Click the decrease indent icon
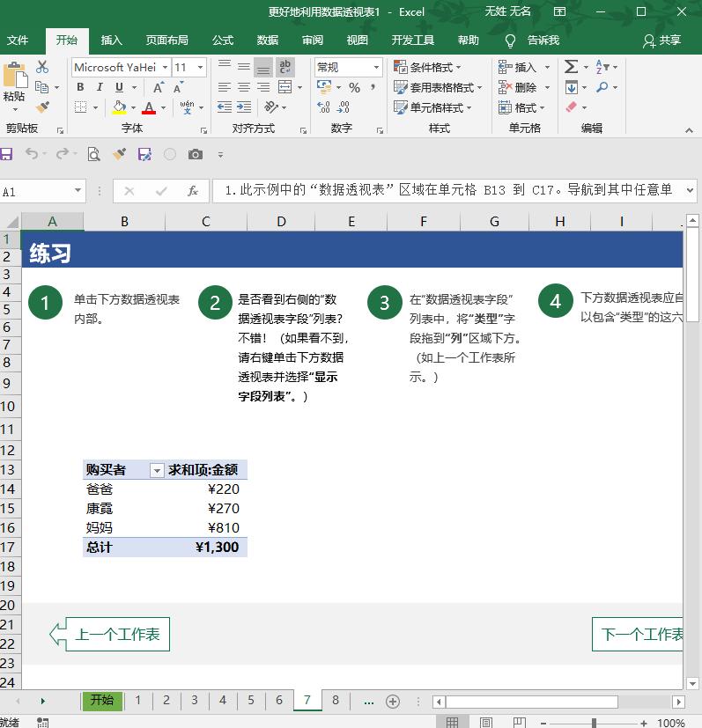 (x=225, y=107)
